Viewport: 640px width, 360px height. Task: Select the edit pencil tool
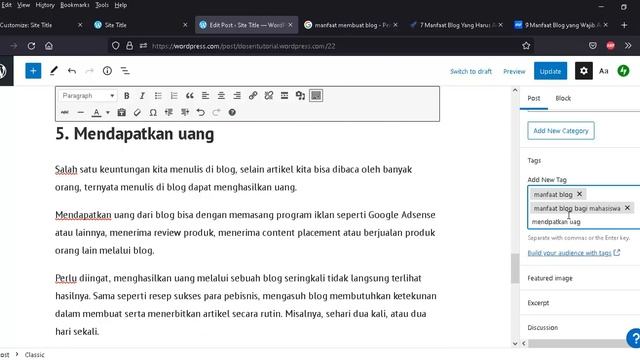point(53,71)
